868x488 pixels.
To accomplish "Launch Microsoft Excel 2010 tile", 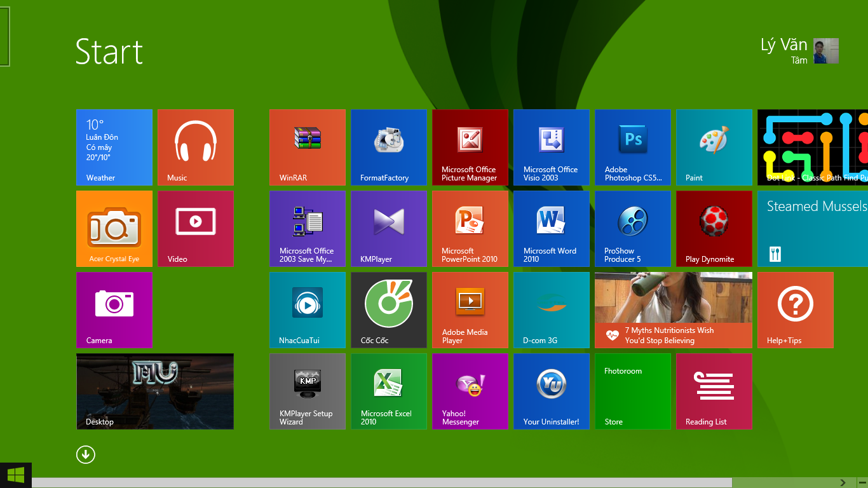I will tap(389, 391).
